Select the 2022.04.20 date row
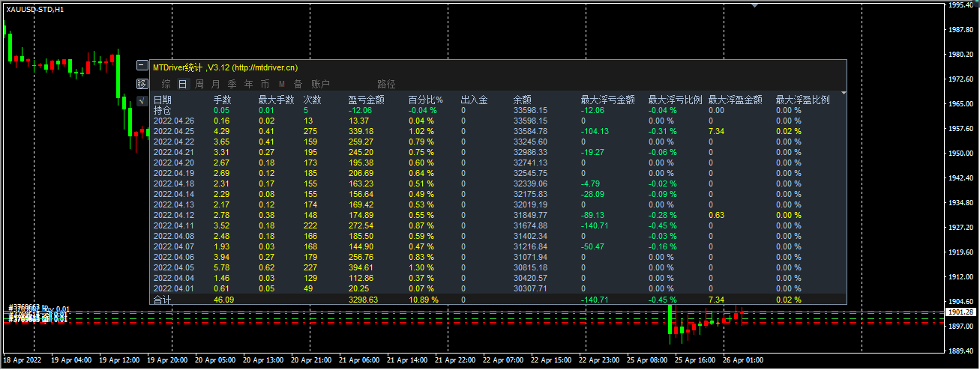The height and width of the screenshot is (370, 980). 173,163
